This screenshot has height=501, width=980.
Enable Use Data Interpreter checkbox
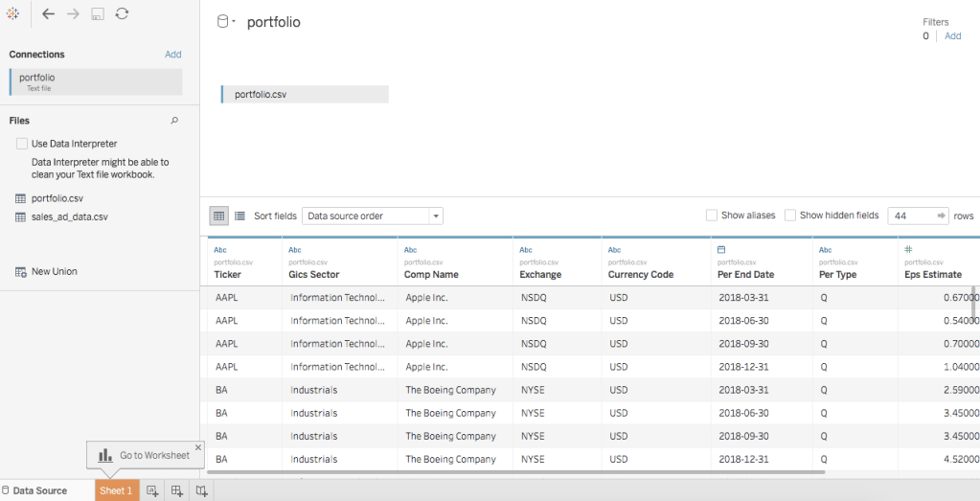pyautogui.click(x=22, y=144)
